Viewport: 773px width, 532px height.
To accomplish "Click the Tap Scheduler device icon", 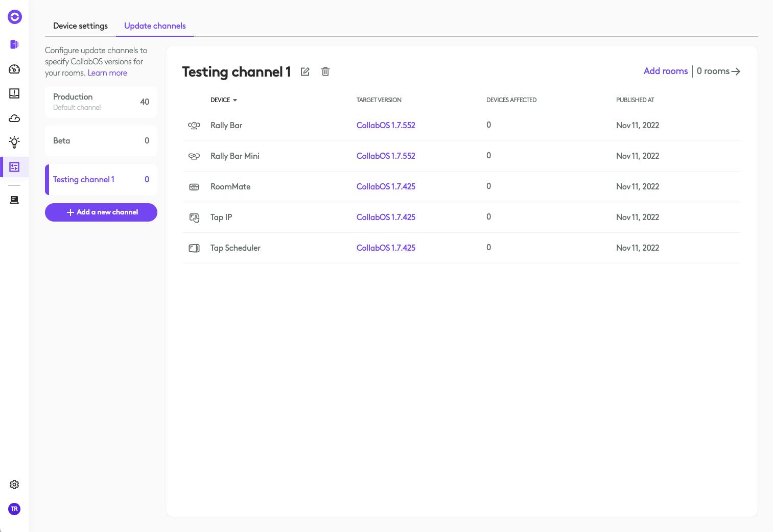I will pyautogui.click(x=194, y=248).
